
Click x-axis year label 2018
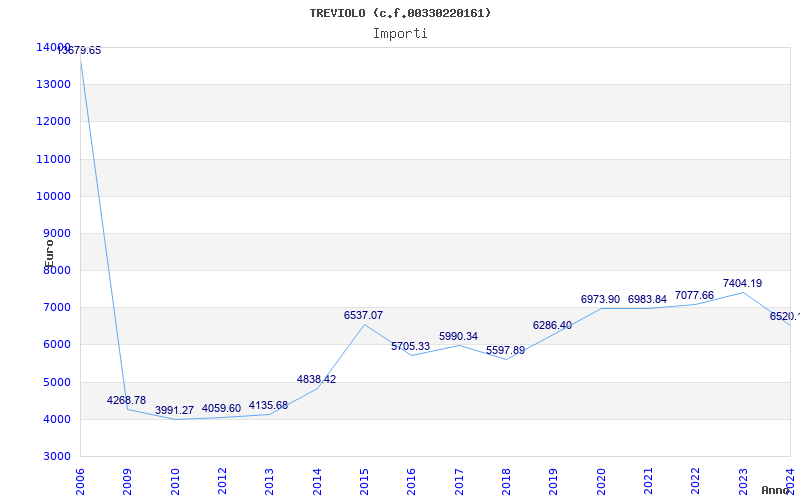pyautogui.click(x=506, y=481)
